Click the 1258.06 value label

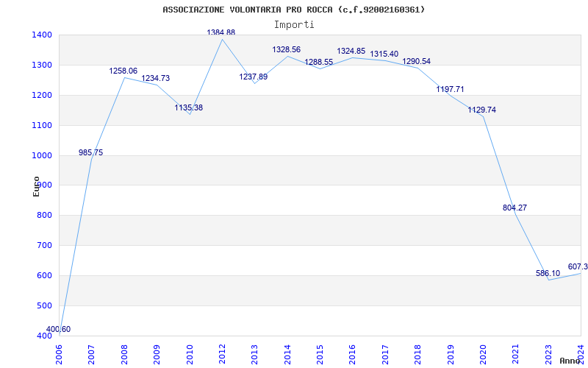pyautogui.click(x=123, y=71)
